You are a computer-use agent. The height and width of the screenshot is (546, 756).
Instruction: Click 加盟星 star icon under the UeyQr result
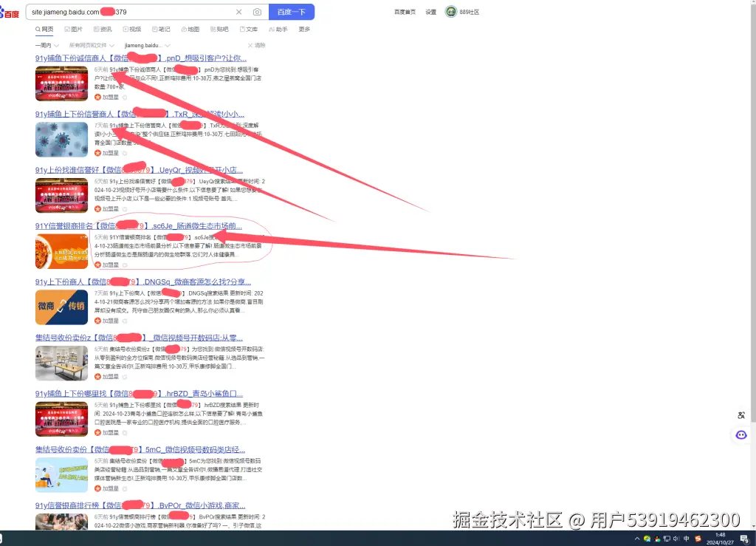[98, 209]
